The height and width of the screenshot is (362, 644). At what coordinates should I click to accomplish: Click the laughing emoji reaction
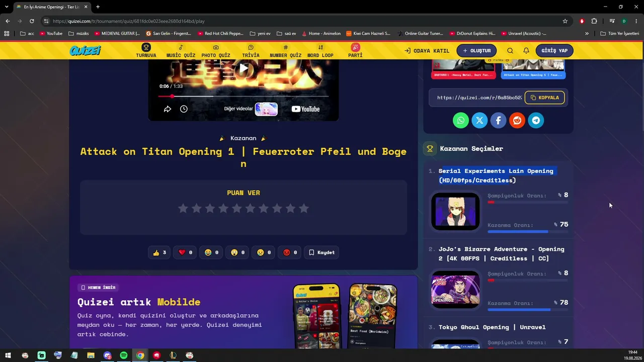pyautogui.click(x=212, y=252)
